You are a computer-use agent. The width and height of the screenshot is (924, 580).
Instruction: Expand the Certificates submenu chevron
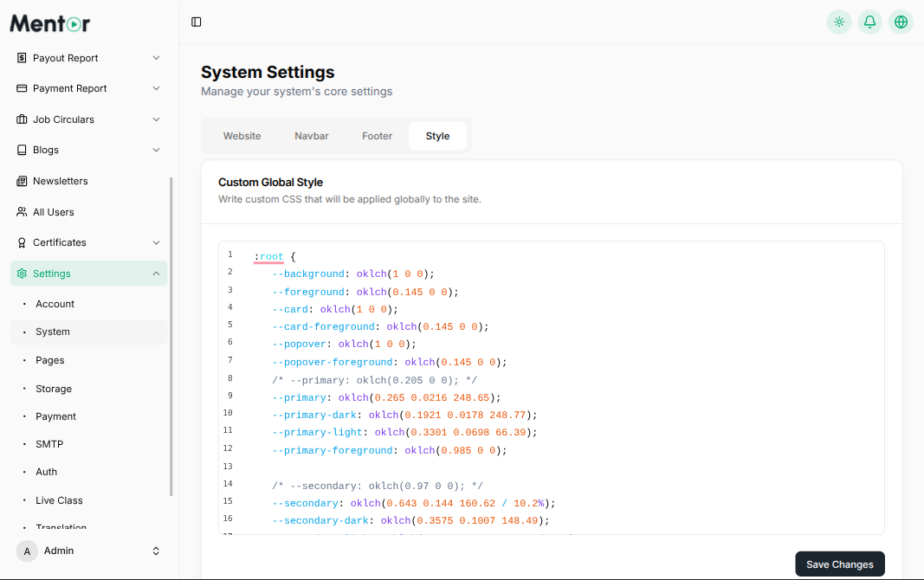coord(156,242)
